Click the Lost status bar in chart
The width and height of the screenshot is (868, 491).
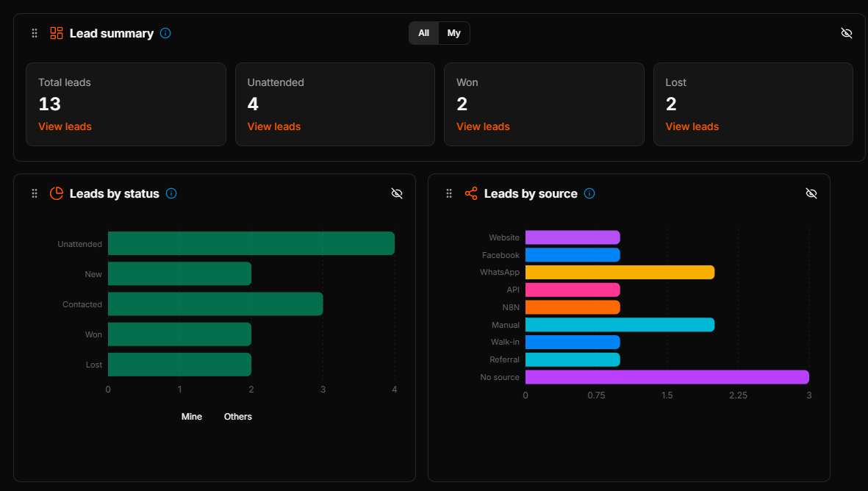click(179, 365)
